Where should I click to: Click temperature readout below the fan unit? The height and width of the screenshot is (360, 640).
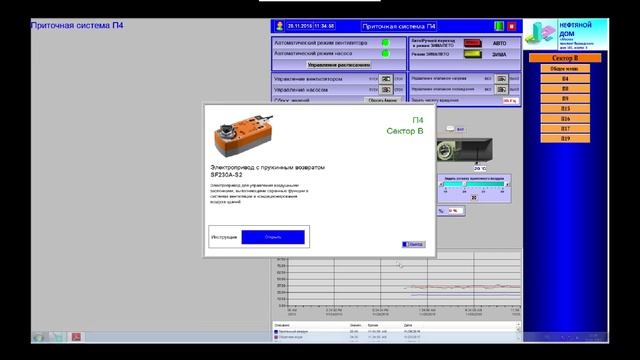coord(480,168)
